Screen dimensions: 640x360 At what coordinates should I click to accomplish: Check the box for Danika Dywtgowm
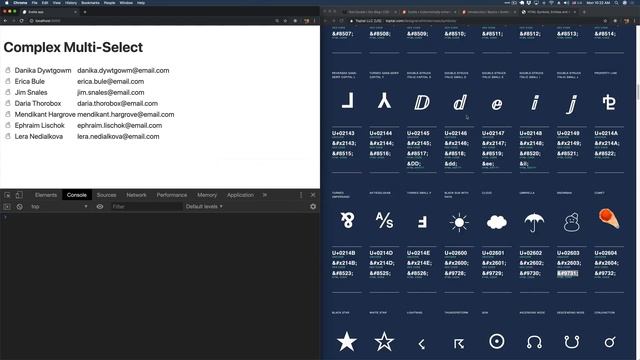coord(8,70)
